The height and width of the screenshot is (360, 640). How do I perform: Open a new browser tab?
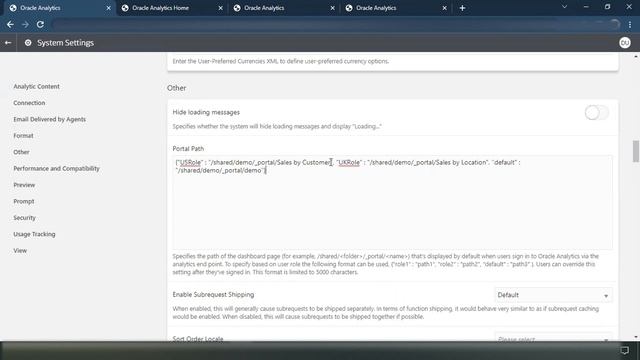click(x=462, y=8)
